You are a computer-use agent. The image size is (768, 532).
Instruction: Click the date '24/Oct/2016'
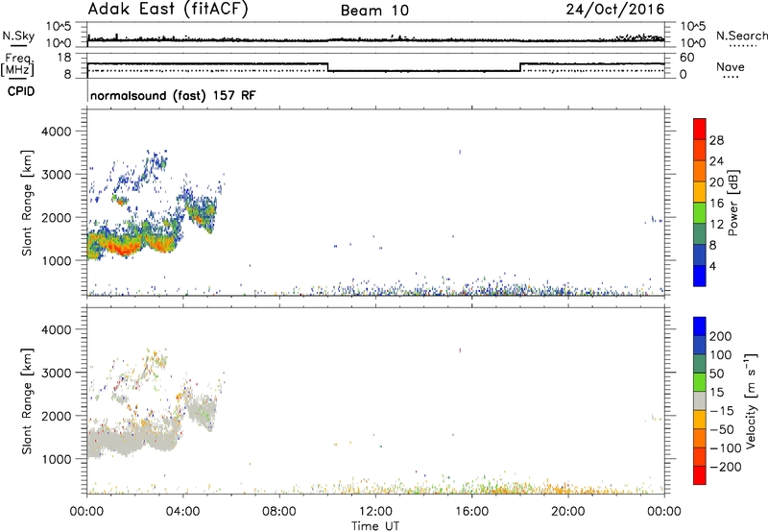tap(615, 10)
